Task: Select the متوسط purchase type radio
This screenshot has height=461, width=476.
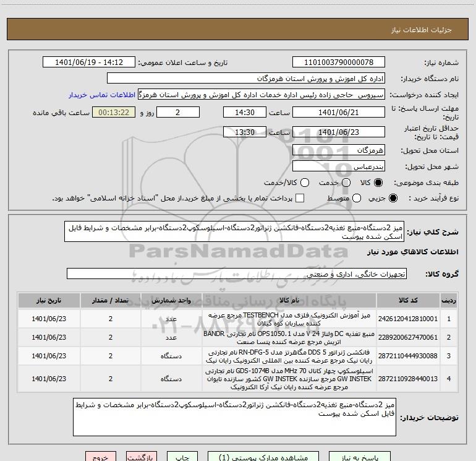Action: (357, 198)
